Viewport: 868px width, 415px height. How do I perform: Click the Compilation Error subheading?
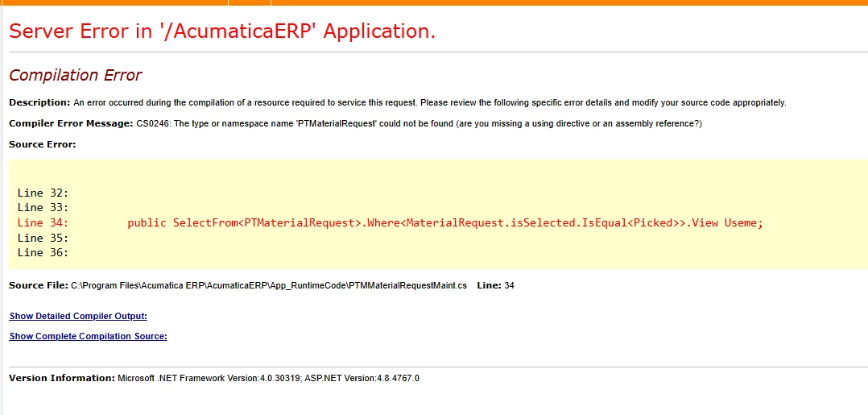tap(76, 75)
